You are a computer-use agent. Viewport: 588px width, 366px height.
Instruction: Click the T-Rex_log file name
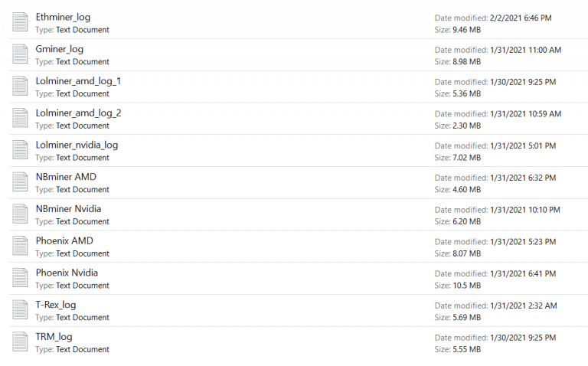click(x=56, y=305)
